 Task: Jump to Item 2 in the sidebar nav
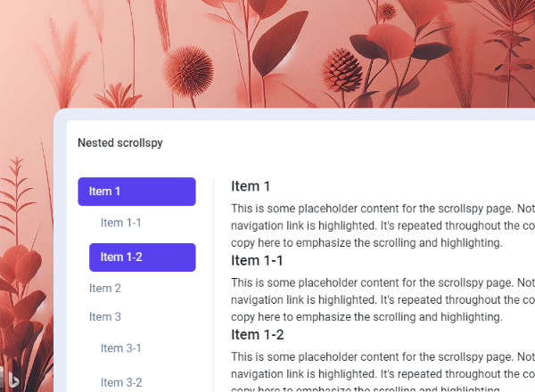105,288
